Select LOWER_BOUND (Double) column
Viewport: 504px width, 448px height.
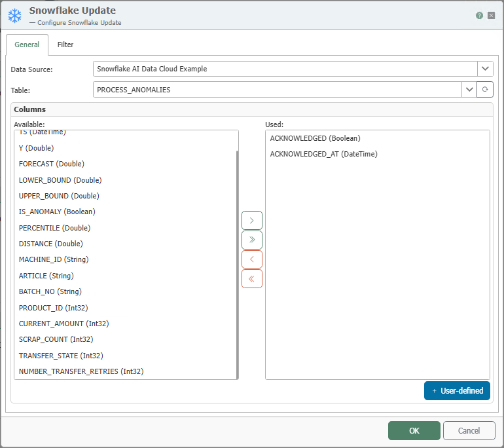point(125,180)
